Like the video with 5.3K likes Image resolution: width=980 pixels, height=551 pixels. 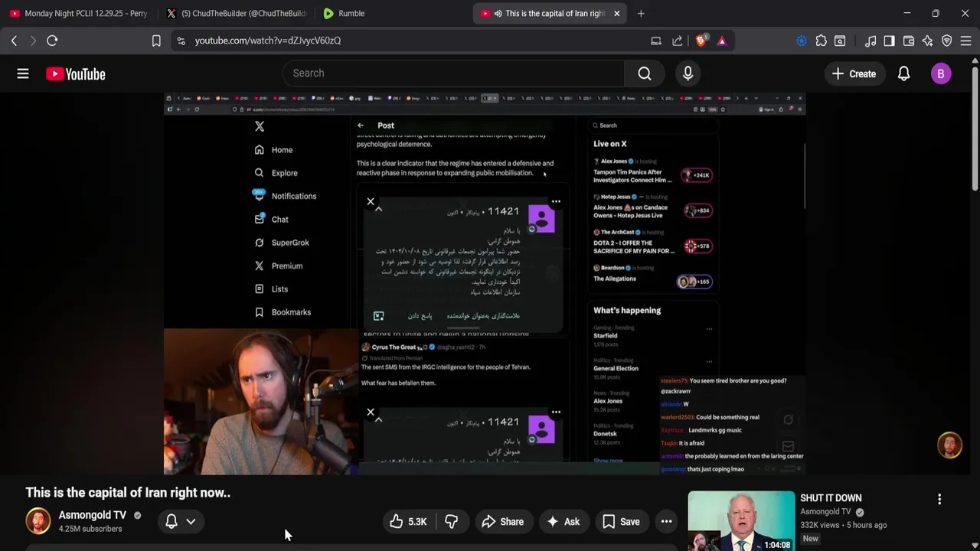coord(409,522)
